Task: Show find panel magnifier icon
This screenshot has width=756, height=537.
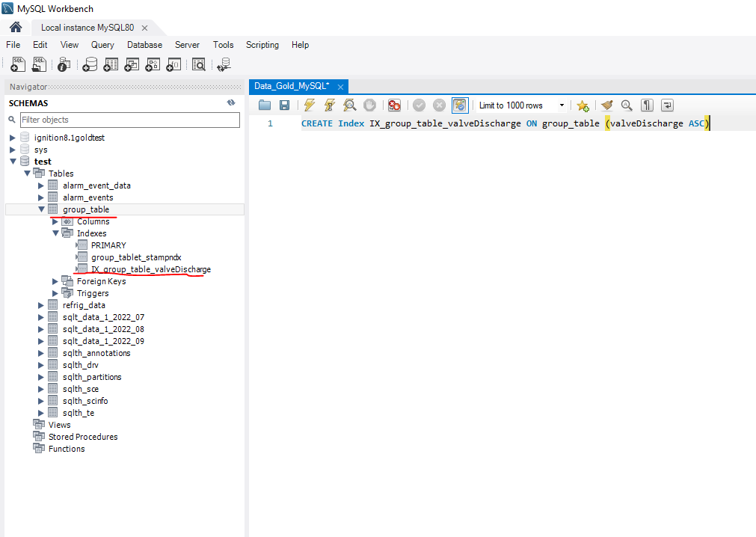Action: point(627,105)
